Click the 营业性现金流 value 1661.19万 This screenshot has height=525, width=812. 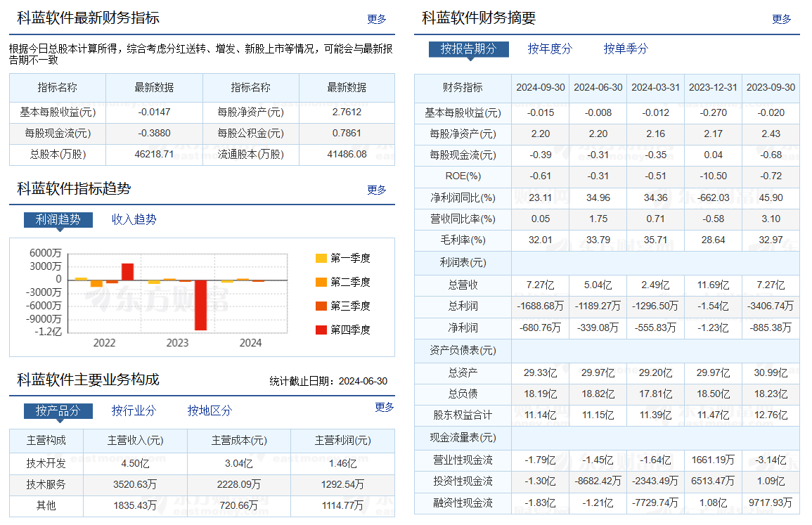[713, 460]
